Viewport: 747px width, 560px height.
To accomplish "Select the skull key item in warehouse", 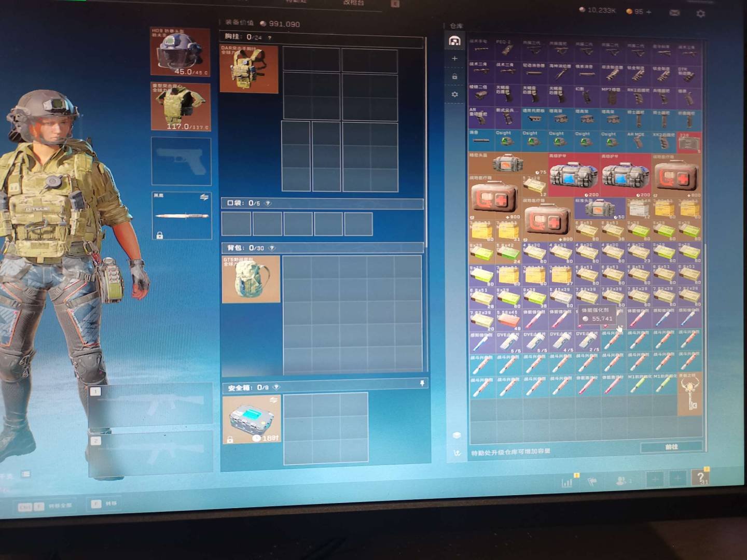I will tap(689, 394).
